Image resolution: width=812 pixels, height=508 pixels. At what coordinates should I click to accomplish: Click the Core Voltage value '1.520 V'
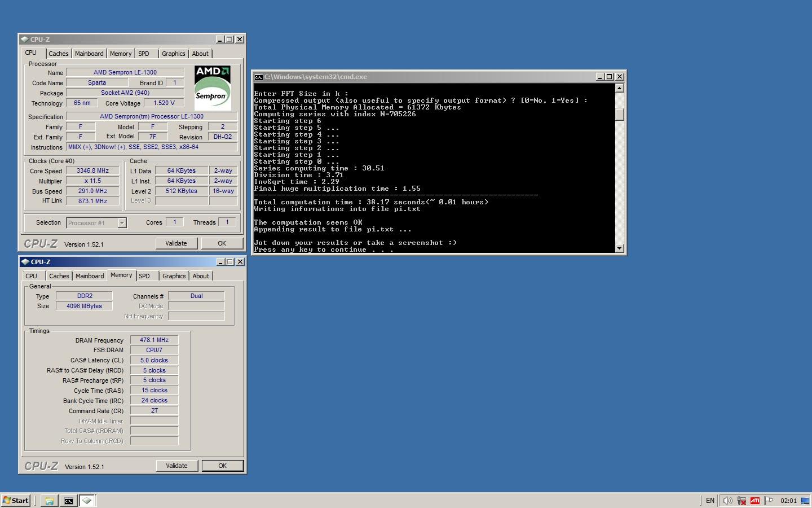click(x=164, y=103)
